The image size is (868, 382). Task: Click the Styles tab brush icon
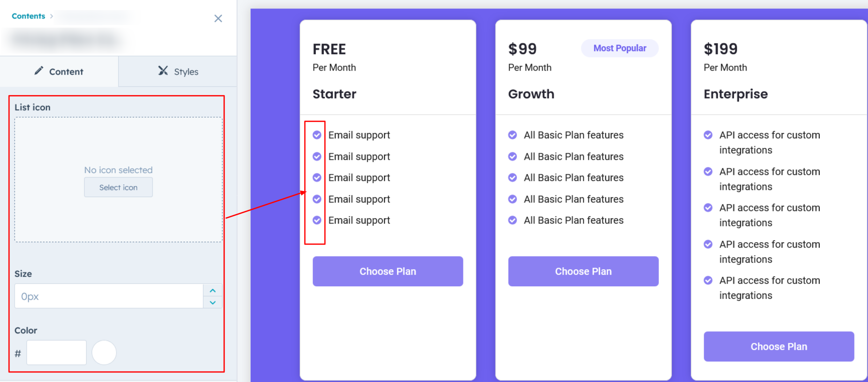click(x=163, y=71)
